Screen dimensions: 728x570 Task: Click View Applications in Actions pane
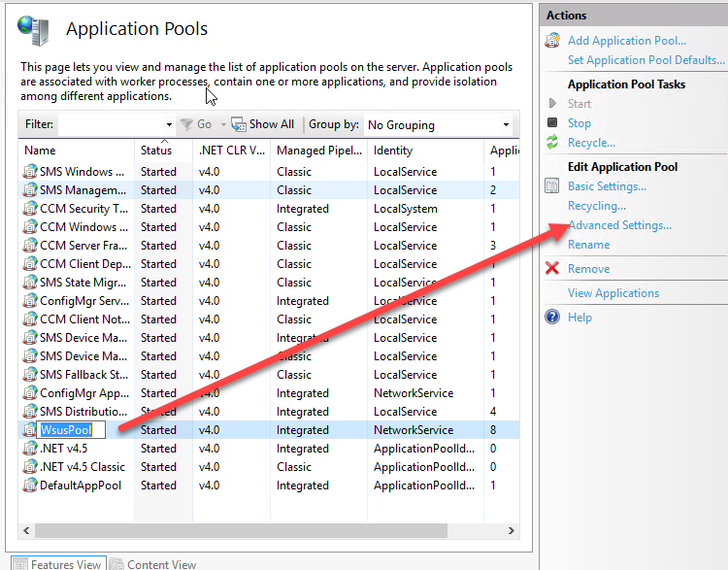click(612, 293)
